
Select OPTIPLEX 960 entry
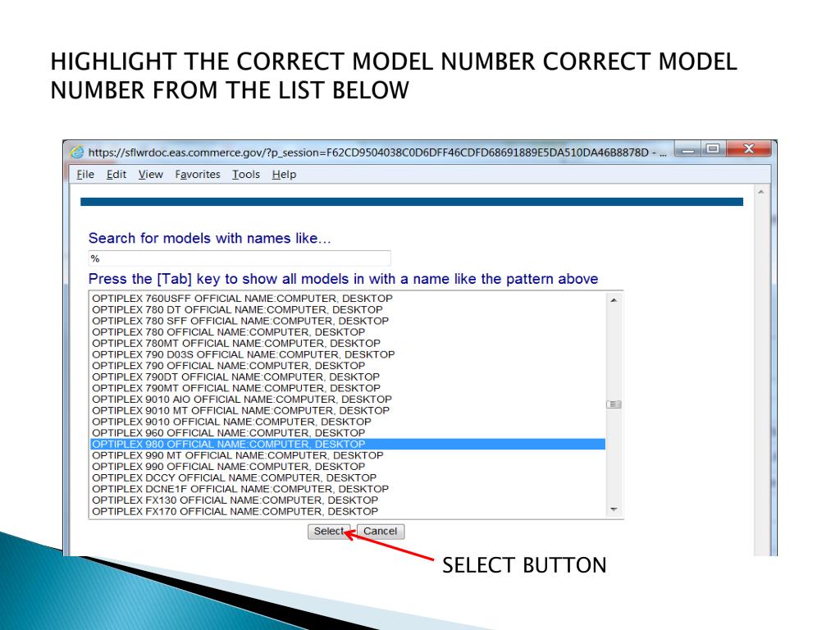(x=348, y=433)
